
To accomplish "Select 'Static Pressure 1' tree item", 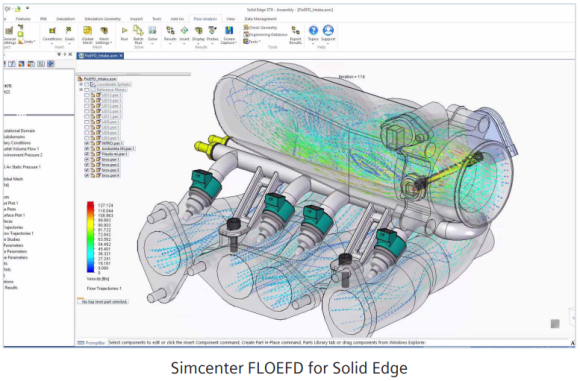I will [22, 167].
